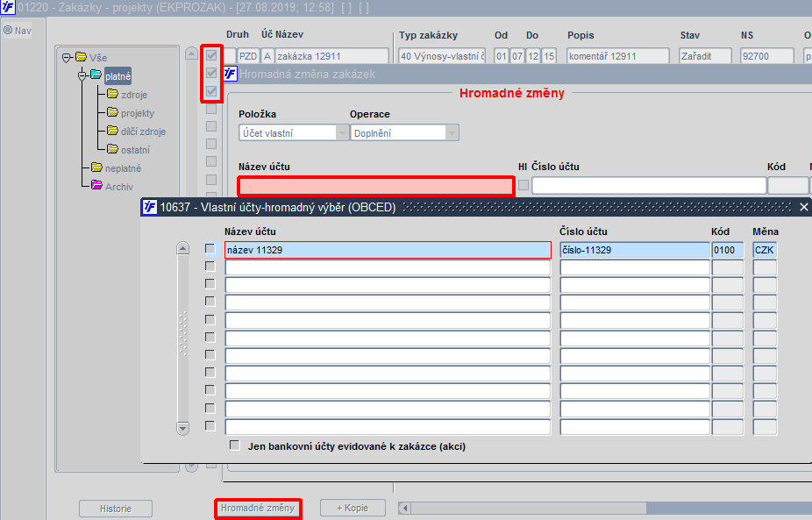Click the číslo-11329 account number field
The image size is (812, 520).
coord(635,250)
